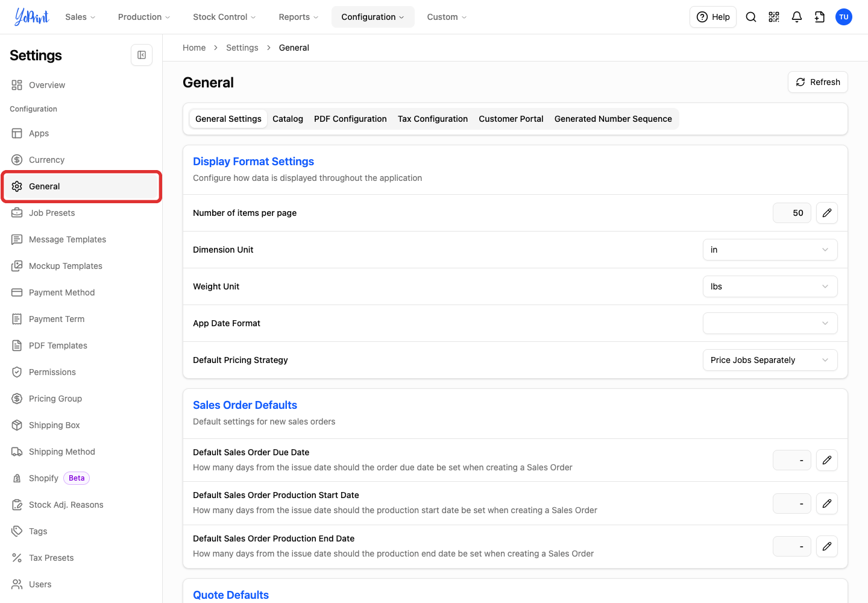The image size is (868, 603).
Task: Expand the Weight Unit dropdown
Action: (770, 286)
